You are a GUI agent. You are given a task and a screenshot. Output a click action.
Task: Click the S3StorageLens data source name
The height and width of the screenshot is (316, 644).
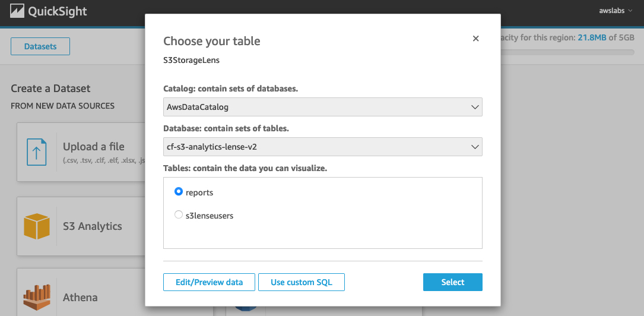click(x=191, y=61)
